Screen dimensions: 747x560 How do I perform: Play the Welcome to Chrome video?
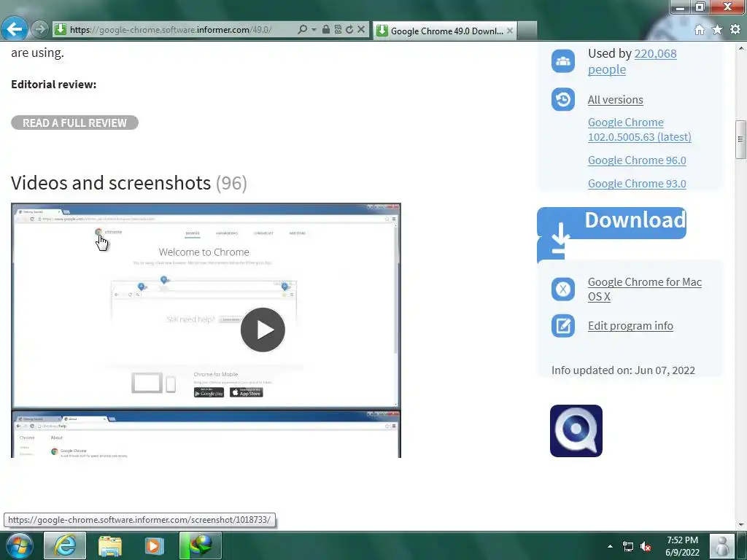pos(263,330)
